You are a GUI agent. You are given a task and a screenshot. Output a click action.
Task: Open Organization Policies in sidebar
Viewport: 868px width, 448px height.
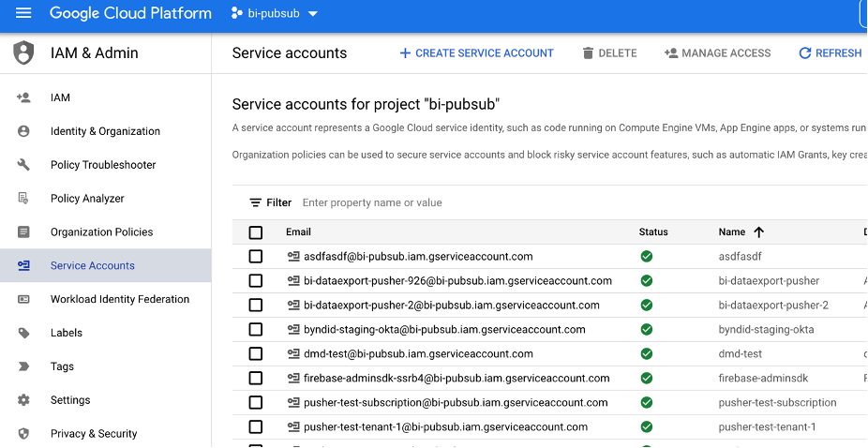pos(105,232)
